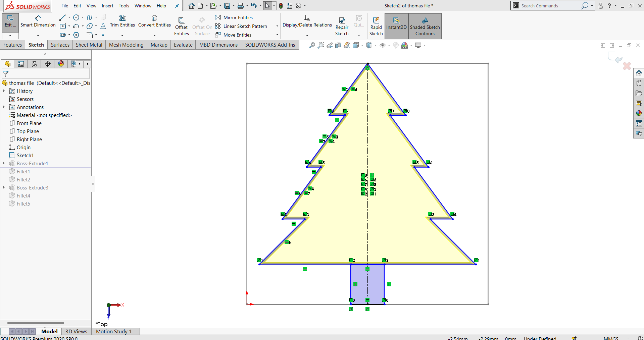Viewport: 644px width, 340px height.
Task: Select the Ellipse sketch tool
Action: click(x=90, y=26)
